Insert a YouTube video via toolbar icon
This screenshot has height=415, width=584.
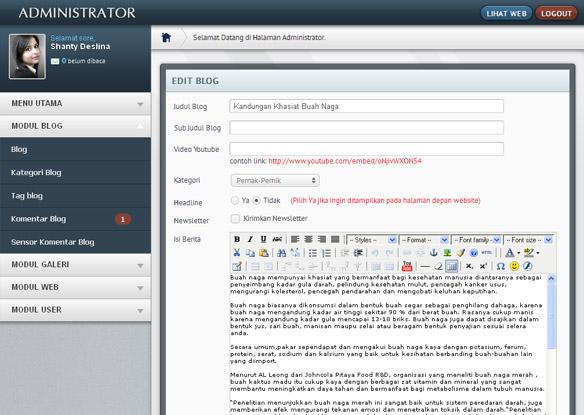pyautogui.click(x=407, y=266)
